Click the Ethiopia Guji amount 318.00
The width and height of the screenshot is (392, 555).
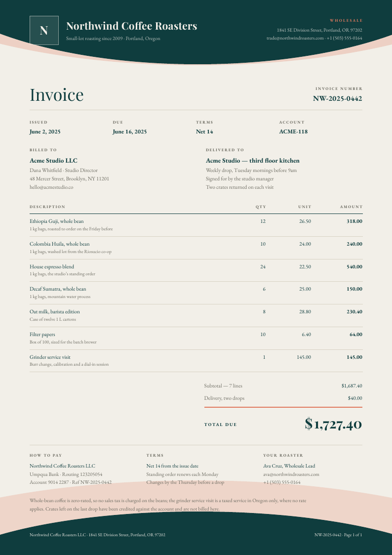(x=354, y=221)
